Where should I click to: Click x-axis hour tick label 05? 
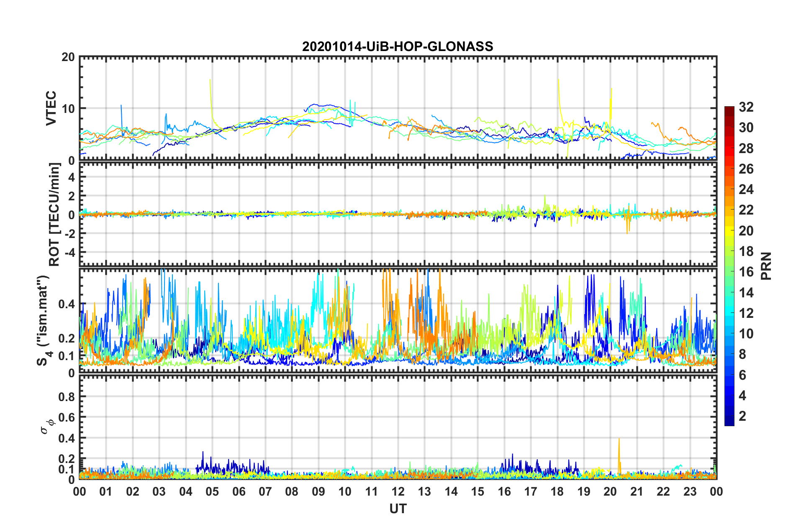pyautogui.click(x=212, y=491)
